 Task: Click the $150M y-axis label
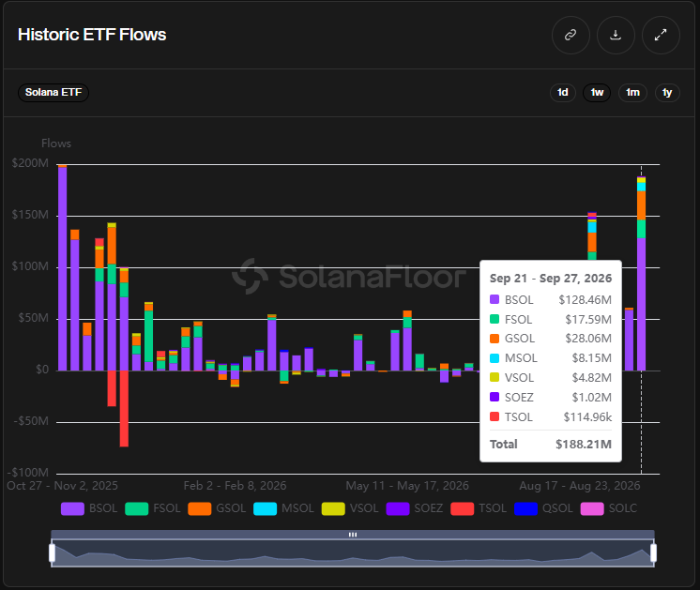click(30, 215)
